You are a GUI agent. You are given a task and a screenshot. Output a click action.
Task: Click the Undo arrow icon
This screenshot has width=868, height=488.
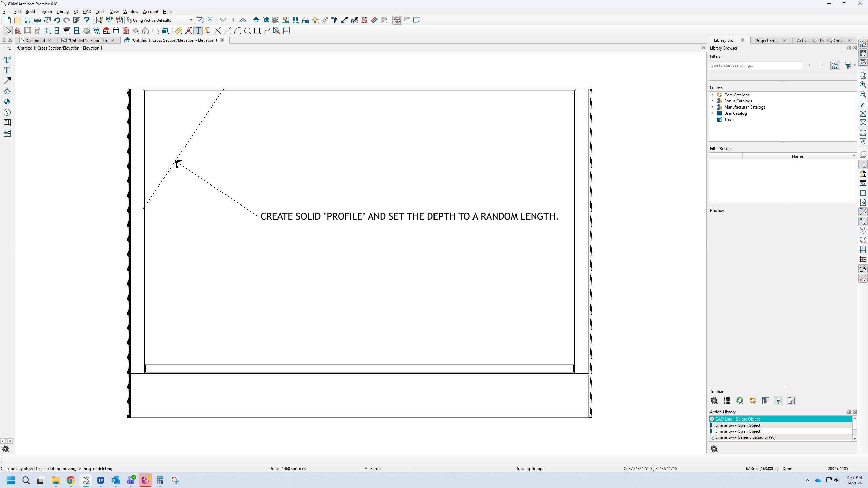point(57,20)
